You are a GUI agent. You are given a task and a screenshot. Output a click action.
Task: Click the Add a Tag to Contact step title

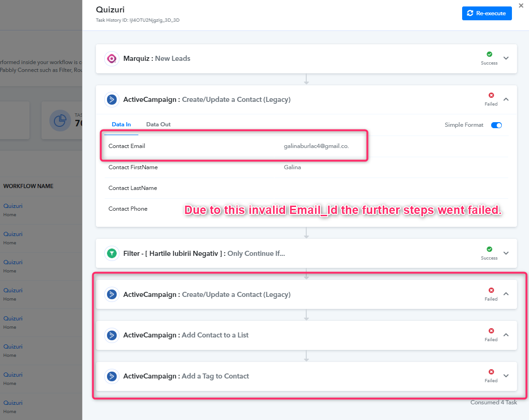pos(186,376)
